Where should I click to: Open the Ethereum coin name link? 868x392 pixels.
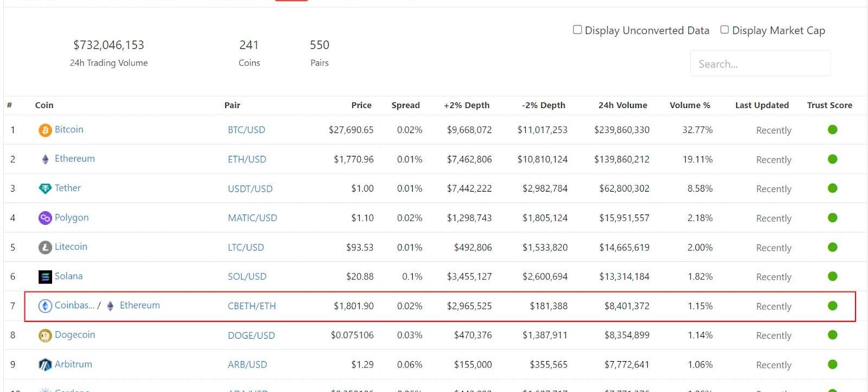(74, 159)
